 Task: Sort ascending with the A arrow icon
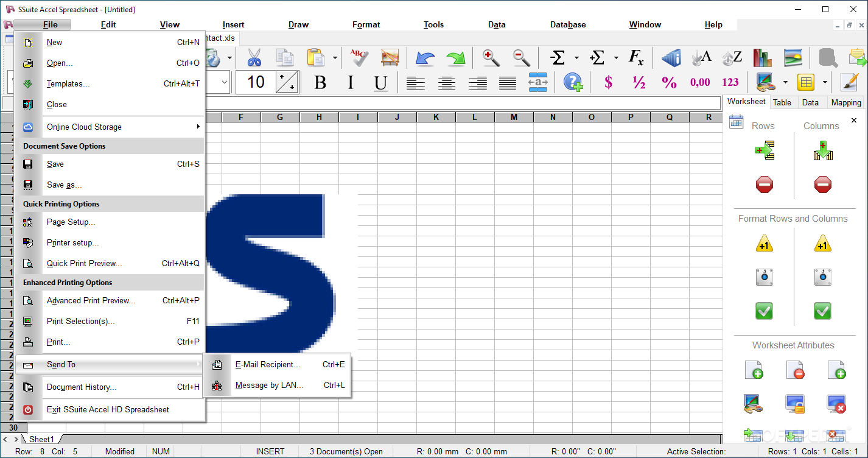702,58
